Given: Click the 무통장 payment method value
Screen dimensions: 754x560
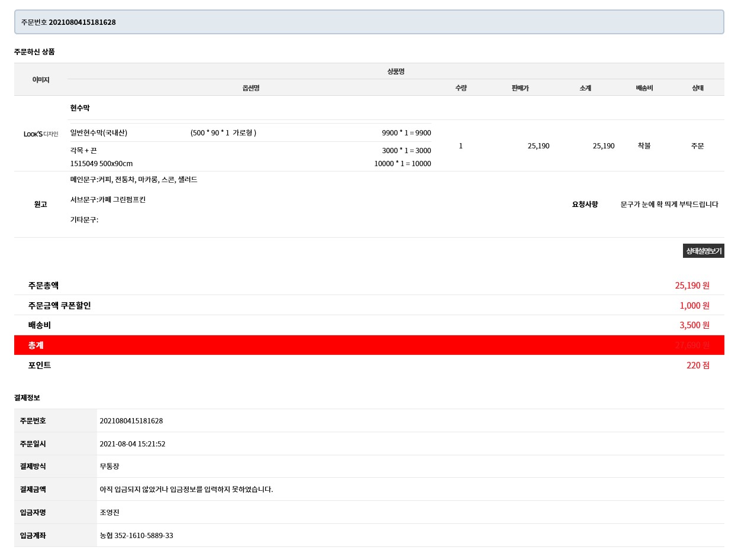Looking at the screenshot, I should tap(109, 467).
